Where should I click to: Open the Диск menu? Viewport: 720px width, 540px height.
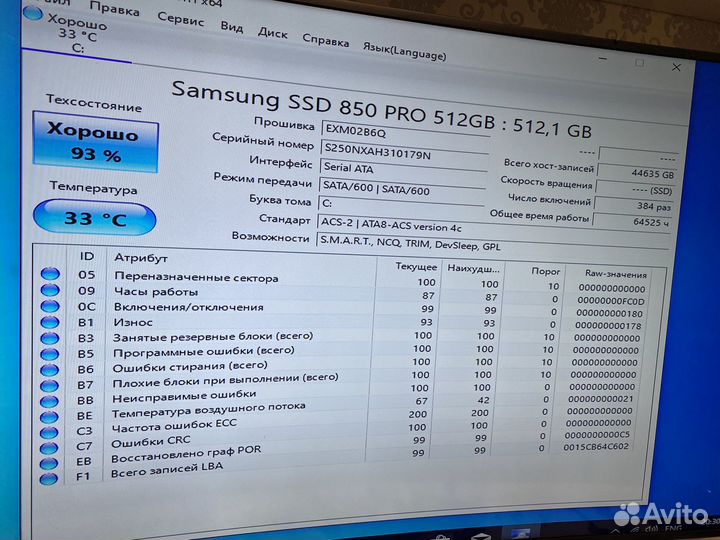pyautogui.click(x=272, y=33)
